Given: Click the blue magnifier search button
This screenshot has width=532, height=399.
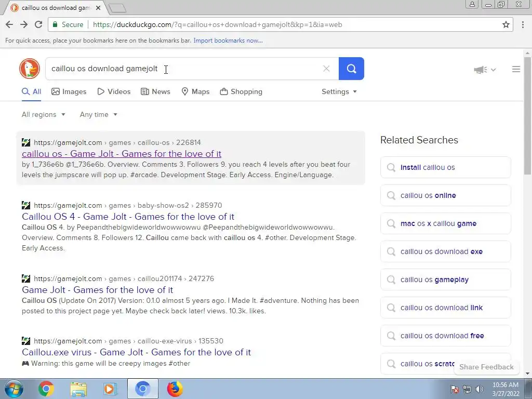Looking at the screenshot, I should [351, 69].
